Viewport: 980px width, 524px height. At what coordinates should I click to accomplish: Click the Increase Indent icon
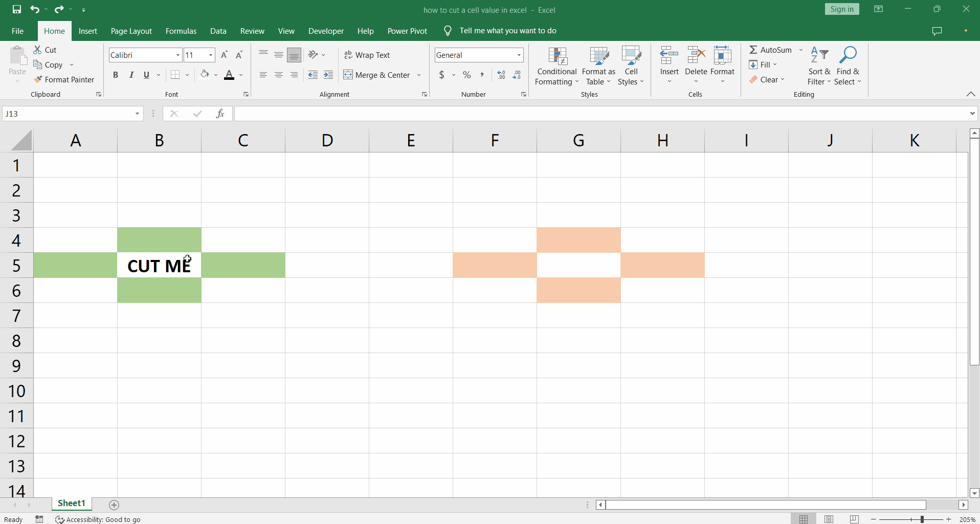pos(328,75)
